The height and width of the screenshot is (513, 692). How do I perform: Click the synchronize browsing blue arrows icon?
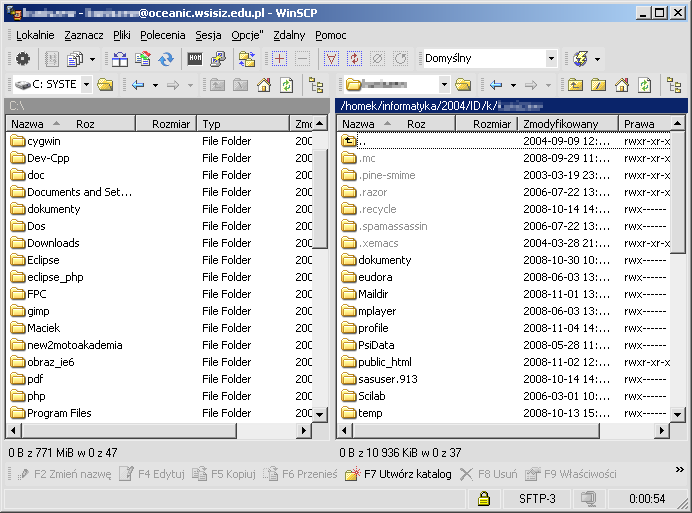tap(166, 59)
